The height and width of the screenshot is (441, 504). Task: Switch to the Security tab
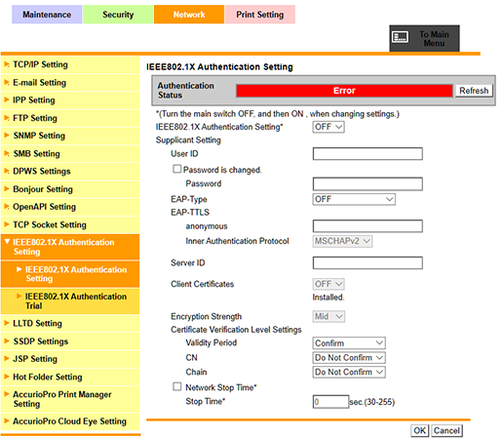[x=118, y=15]
